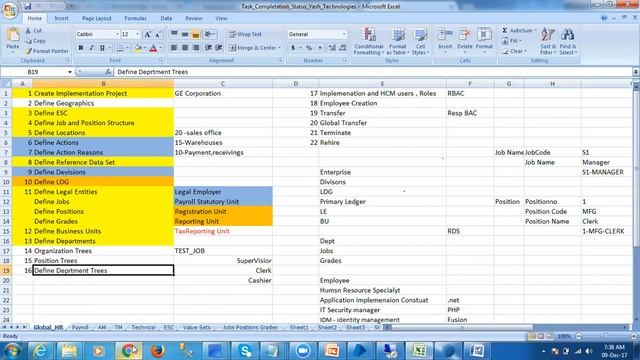
Task: Click the Format Painter brush
Action: pyautogui.click(x=28, y=51)
